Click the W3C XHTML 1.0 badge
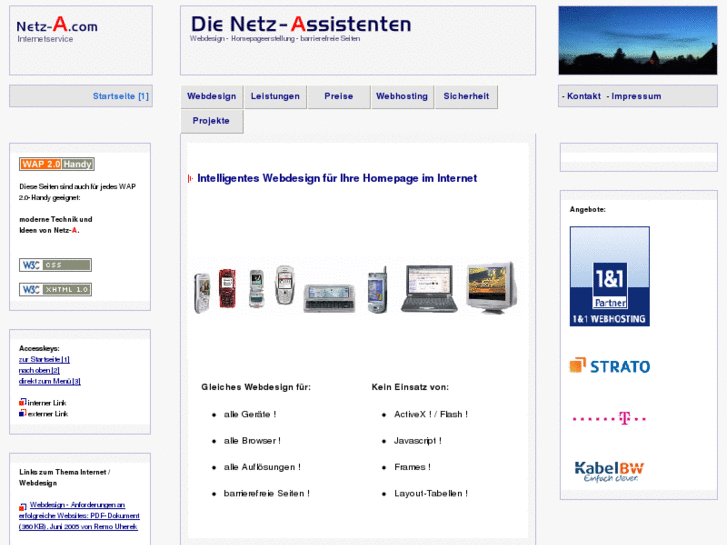 pos(55,289)
